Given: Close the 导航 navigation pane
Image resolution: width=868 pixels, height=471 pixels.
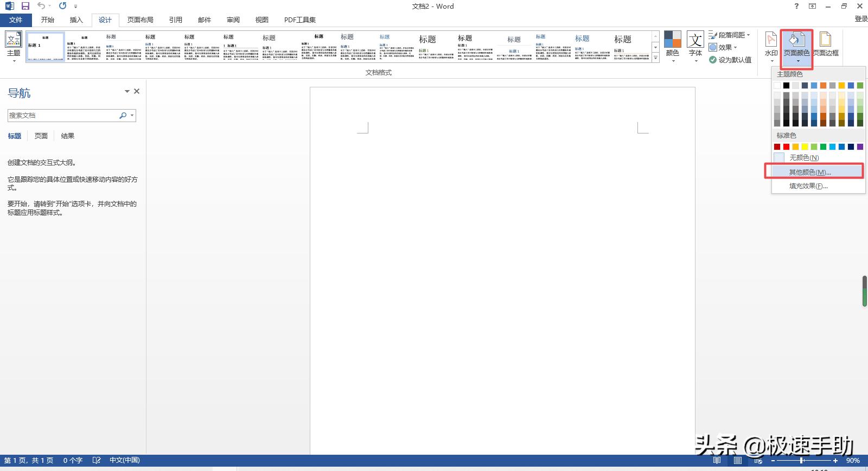Looking at the screenshot, I should tap(137, 91).
